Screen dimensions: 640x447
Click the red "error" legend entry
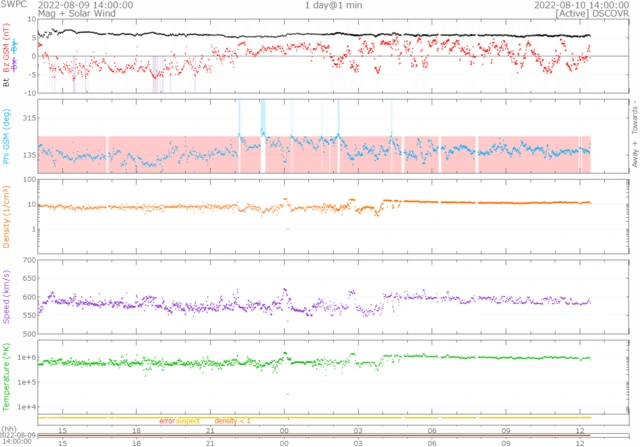pos(166,420)
